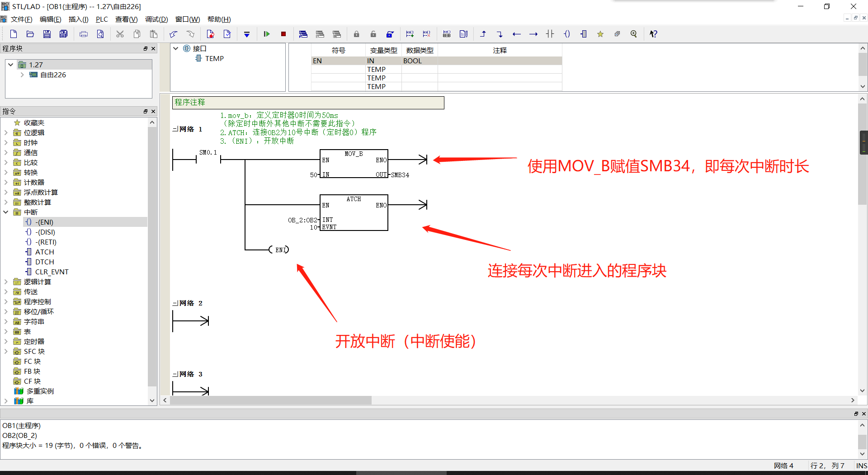Viewport: 868px width, 475px height.
Task: Click the Compile check document icon
Action: click(227, 34)
